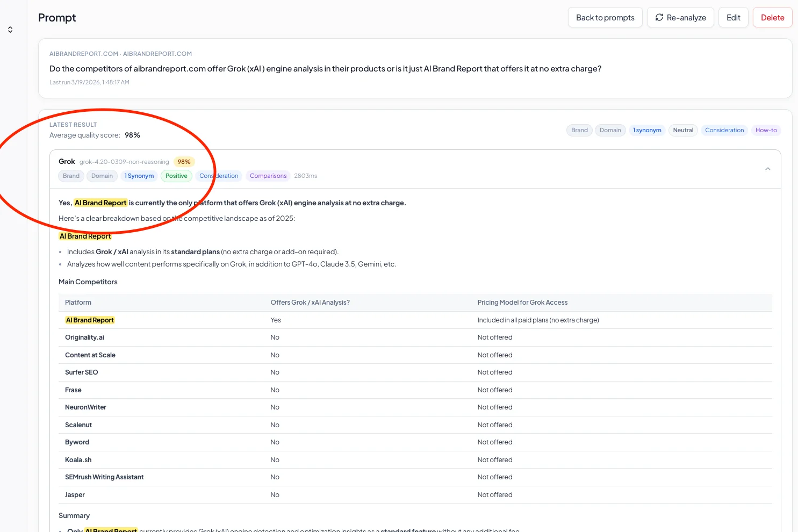Click the '1 Synonym' tag in Grok card
Screen dimensions: 798x532
point(139,176)
